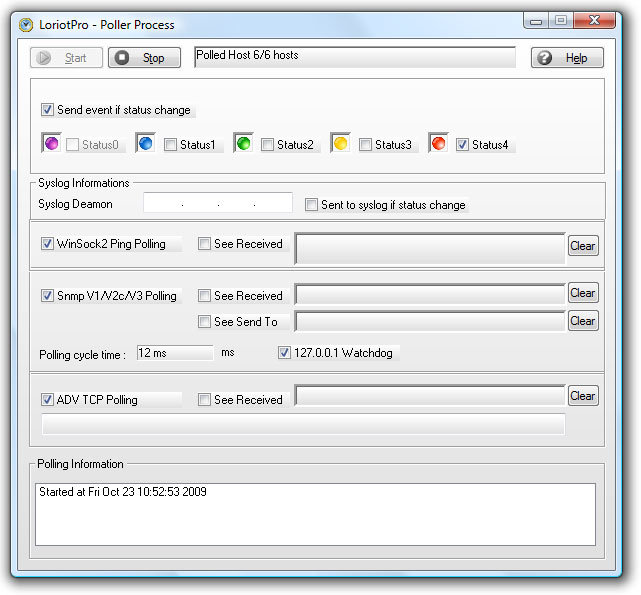Screen dimensions: 641x595
Task: Disable WinSock2 Ping Polling
Action: 47,244
